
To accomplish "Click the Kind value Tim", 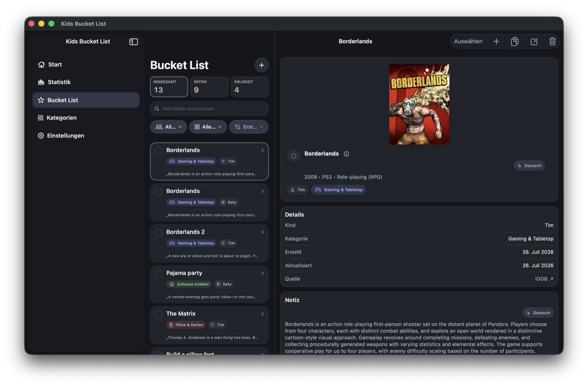I will click(549, 225).
